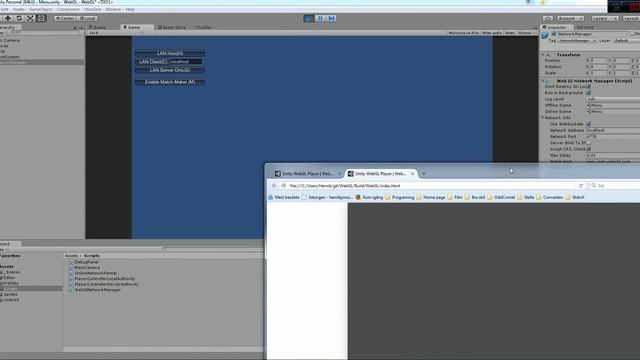Pause the running game

pos(320,18)
